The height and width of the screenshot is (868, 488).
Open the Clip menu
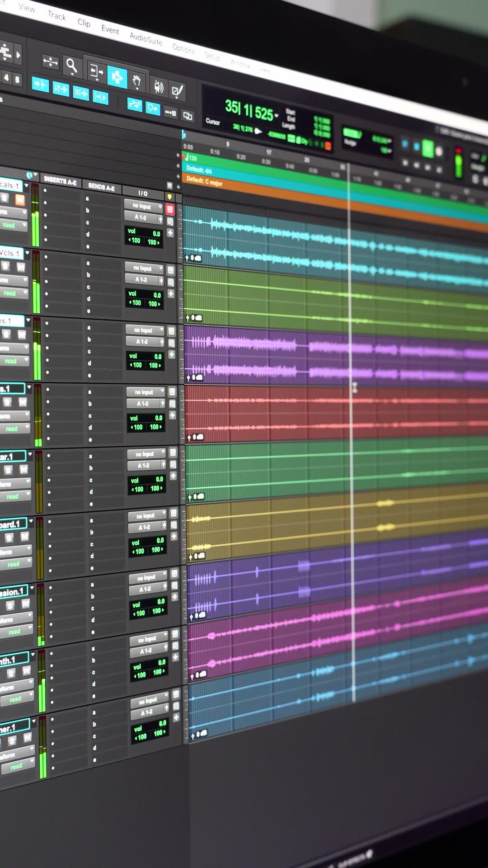click(84, 23)
